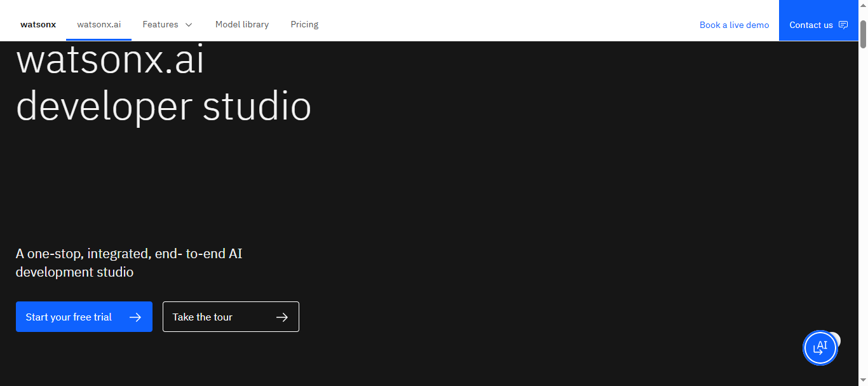Click the scrollbar down arrow
Screen dimensions: 868x386
[x=863, y=380]
